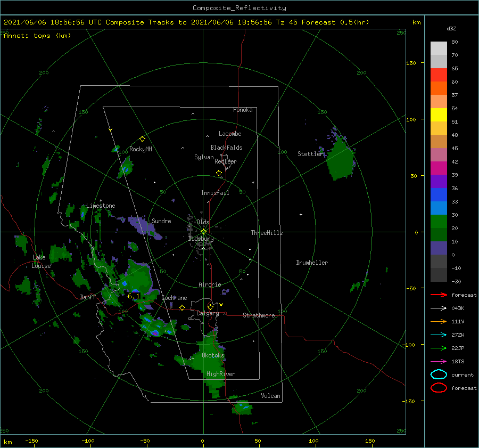
Task: Click the yellow radar-center diamond at Olds
Action: [x=203, y=232]
